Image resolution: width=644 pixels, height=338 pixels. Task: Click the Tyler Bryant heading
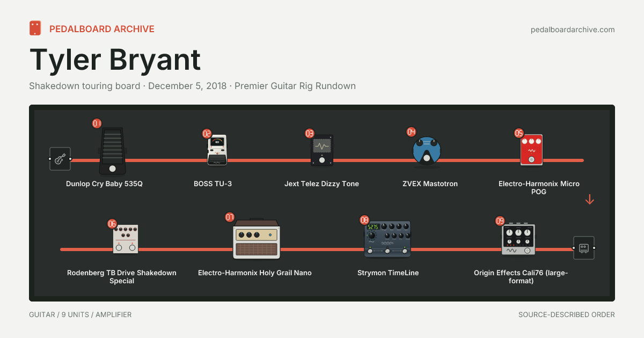pos(115,60)
